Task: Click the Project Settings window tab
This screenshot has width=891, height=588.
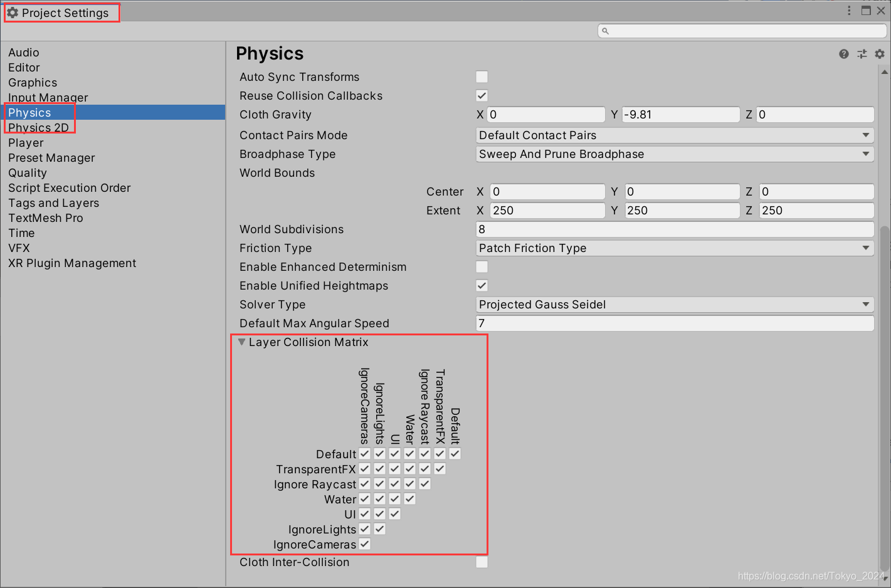Action: click(x=61, y=13)
